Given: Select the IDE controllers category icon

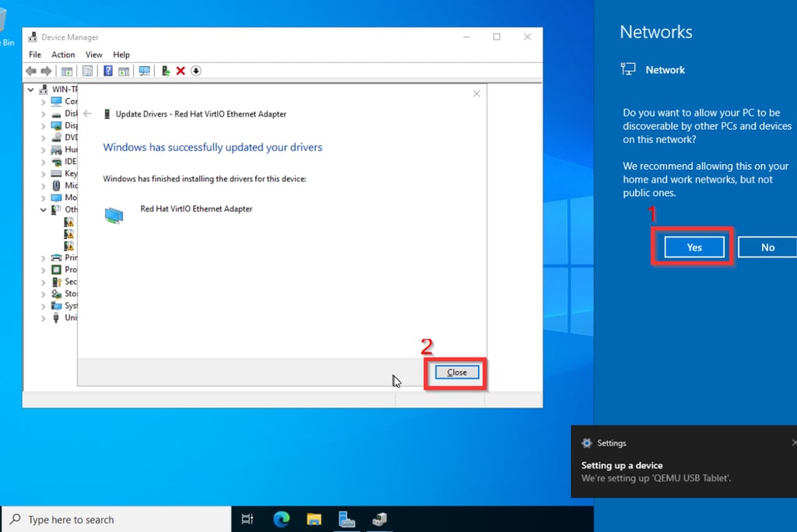Looking at the screenshot, I should pos(56,162).
